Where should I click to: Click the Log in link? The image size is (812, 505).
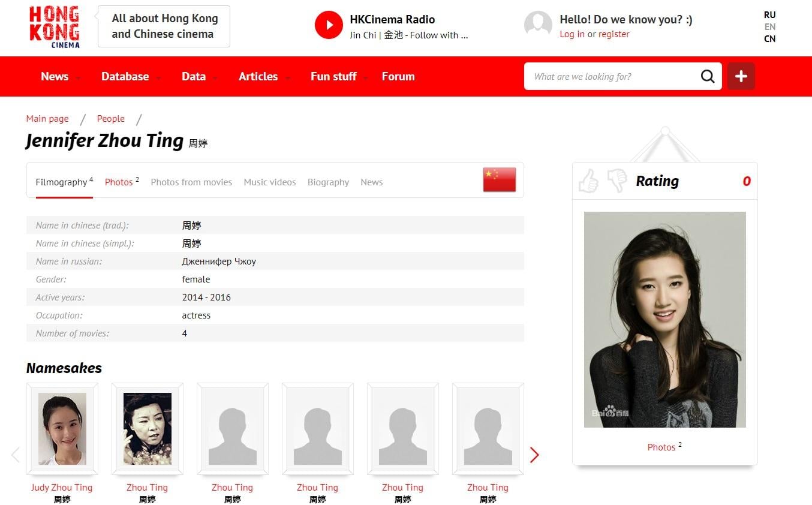(572, 34)
